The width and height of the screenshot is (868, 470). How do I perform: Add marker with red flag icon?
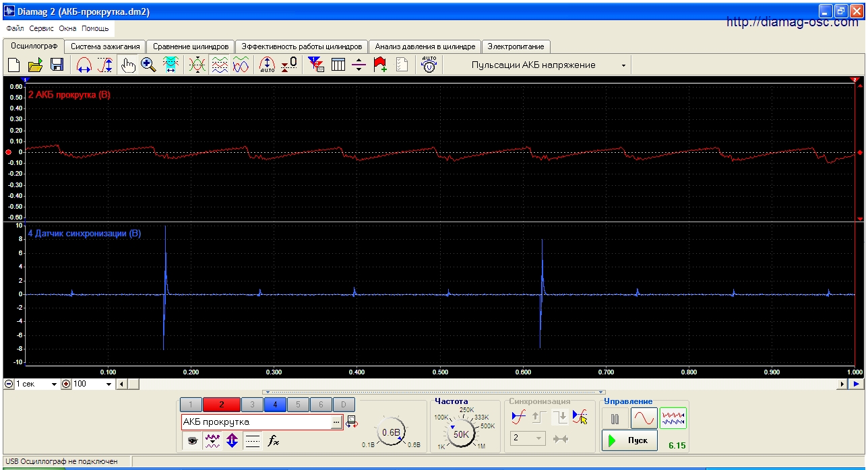click(380, 65)
